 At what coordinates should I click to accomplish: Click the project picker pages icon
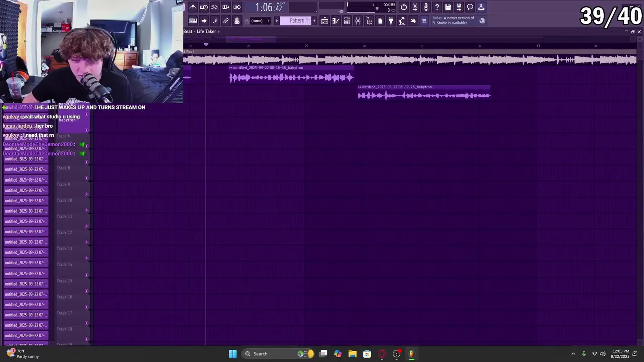(x=380, y=21)
